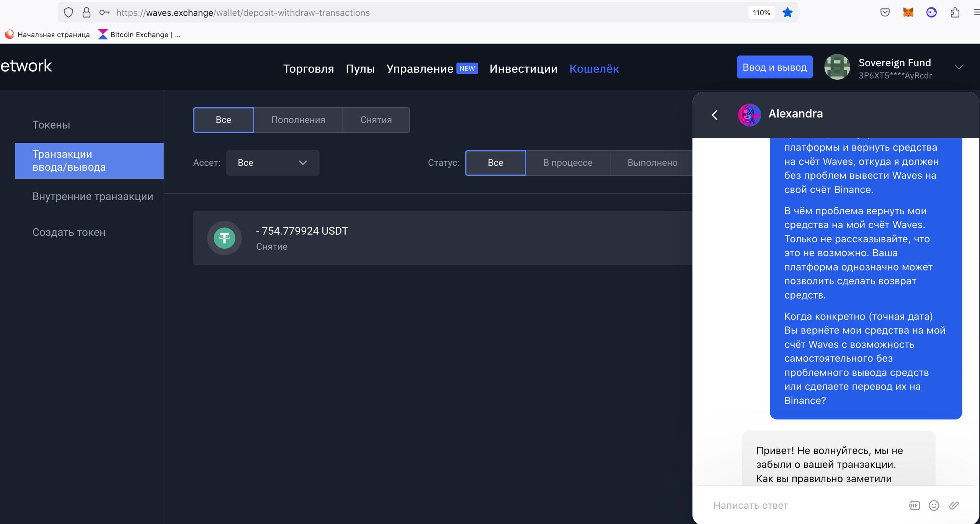Click the USDT Tether coin icon

coord(224,238)
